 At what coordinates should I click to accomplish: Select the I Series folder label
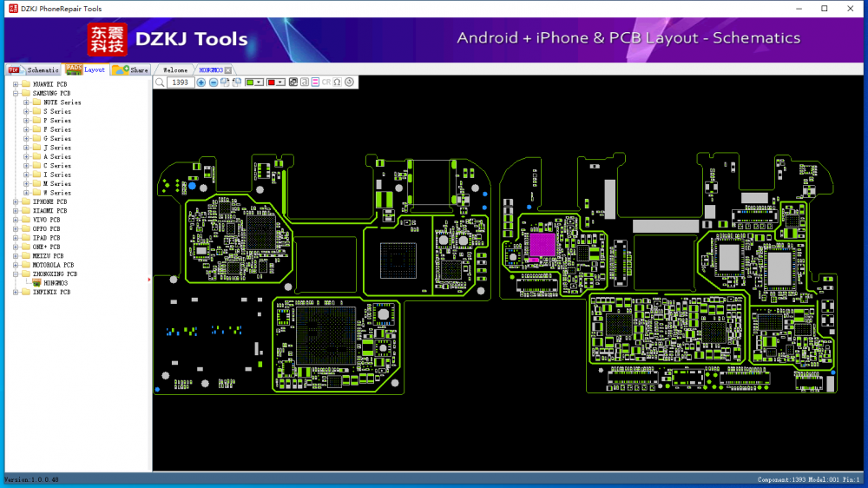tap(57, 175)
